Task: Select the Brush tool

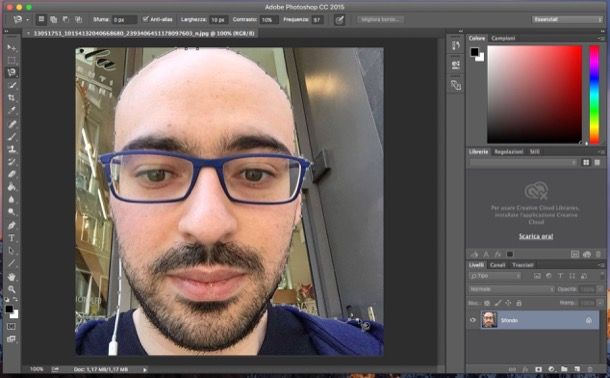Action: [11, 136]
